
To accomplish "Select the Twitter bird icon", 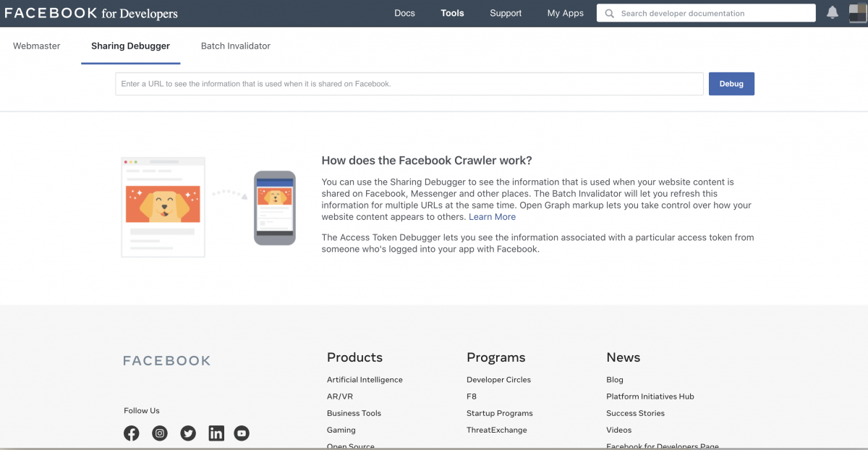I will coord(187,433).
